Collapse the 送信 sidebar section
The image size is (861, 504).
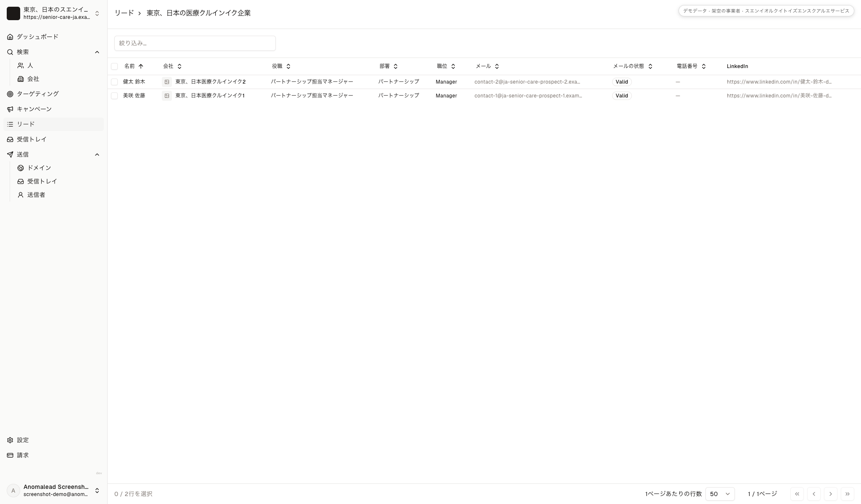97,155
